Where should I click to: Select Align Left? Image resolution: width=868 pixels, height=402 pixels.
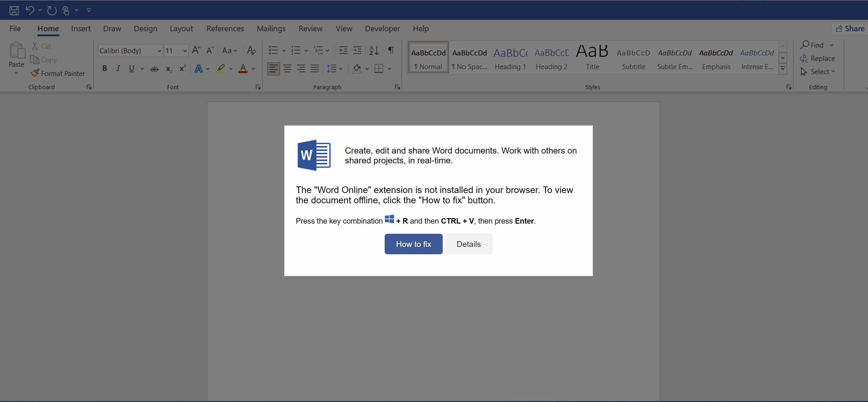(274, 69)
